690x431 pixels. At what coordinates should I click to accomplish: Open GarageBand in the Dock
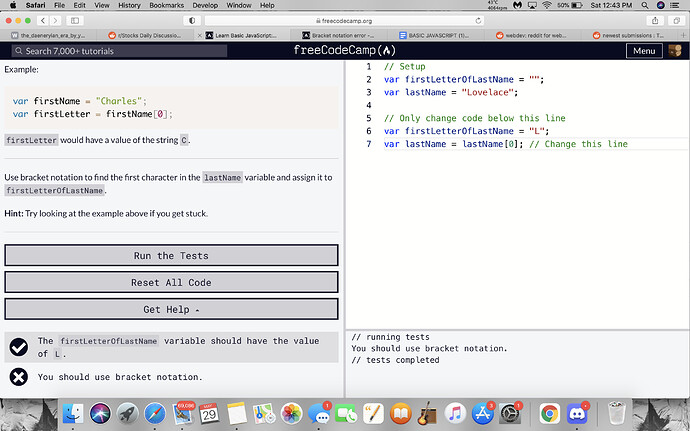pos(428,414)
